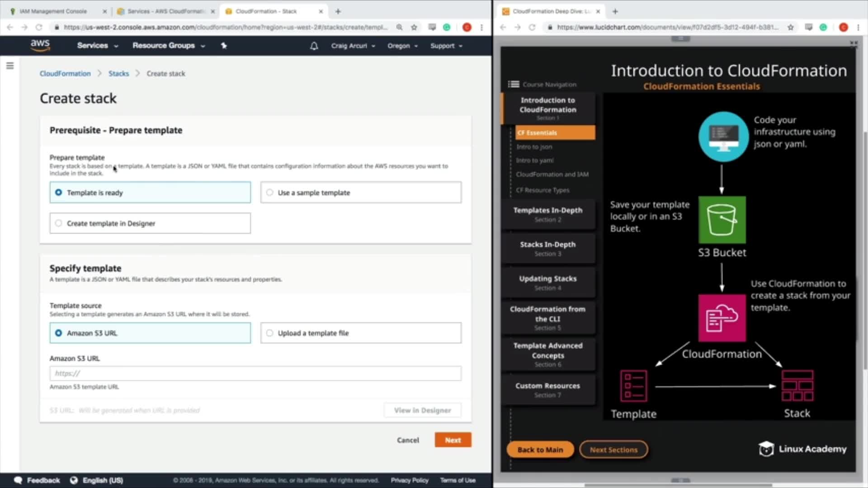Open the hamburger side navigation menu
This screenshot has height=488, width=868.
(x=10, y=66)
